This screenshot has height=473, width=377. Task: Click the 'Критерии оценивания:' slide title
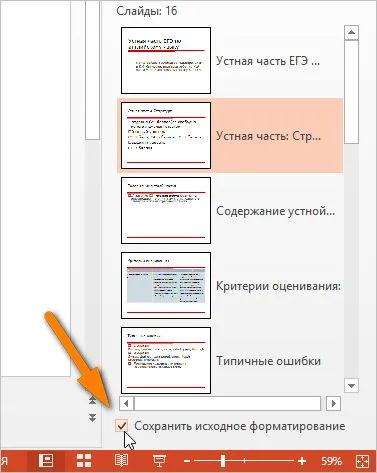(x=278, y=286)
